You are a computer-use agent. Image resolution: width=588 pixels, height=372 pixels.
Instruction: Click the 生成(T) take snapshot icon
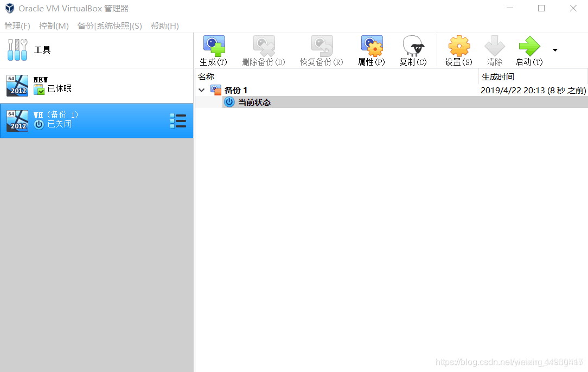[x=214, y=46]
